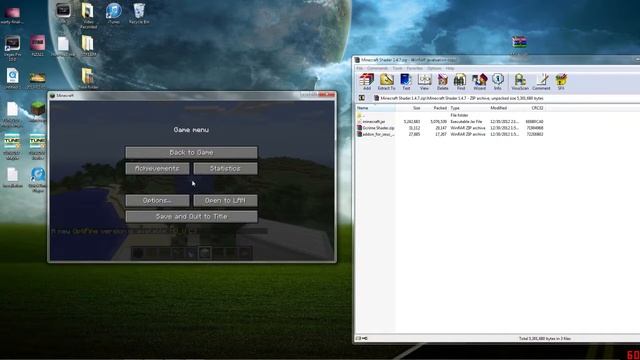
Task: Click the Statistics button in Minecraft
Action: tap(225, 169)
